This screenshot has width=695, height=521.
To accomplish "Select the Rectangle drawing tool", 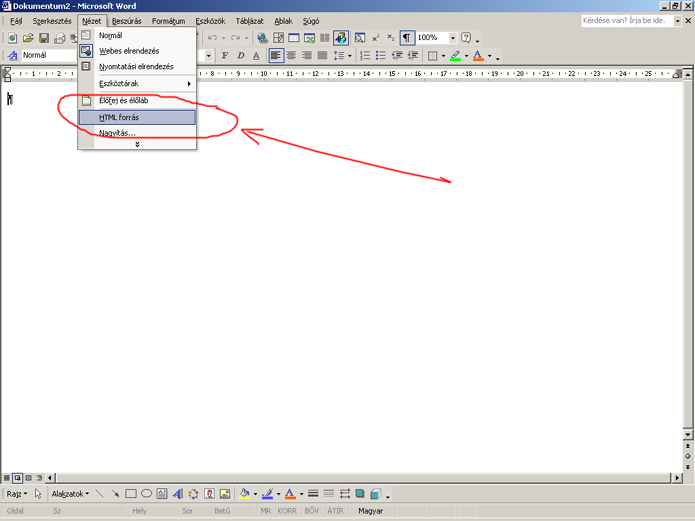I will (x=130, y=494).
